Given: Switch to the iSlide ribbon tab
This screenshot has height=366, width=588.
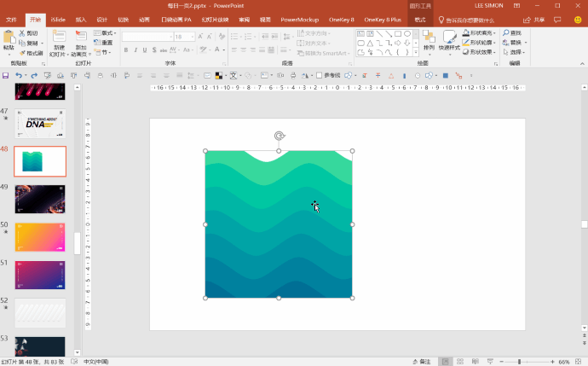Looking at the screenshot, I should coord(58,19).
